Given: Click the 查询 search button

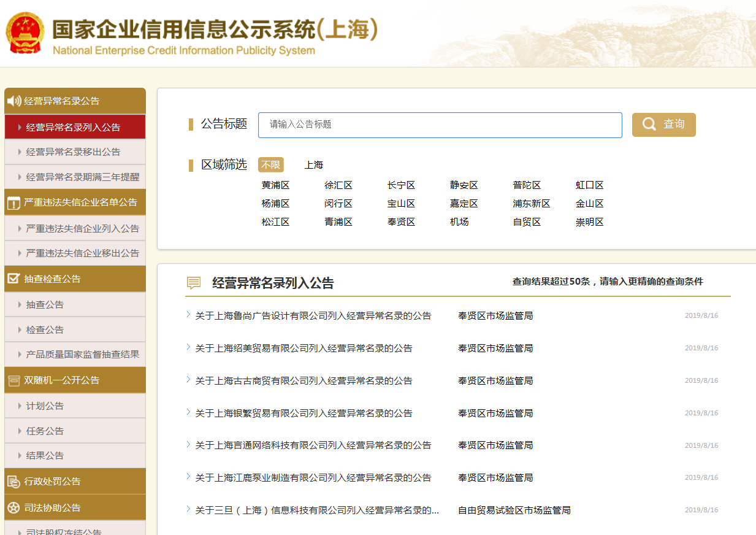Looking at the screenshot, I should [x=664, y=125].
